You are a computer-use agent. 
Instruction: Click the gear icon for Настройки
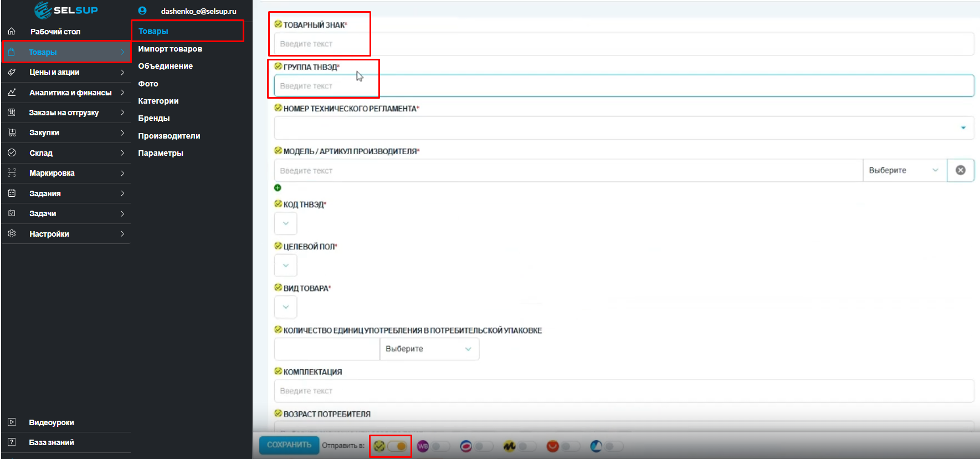pyautogui.click(x=12, y=233)
